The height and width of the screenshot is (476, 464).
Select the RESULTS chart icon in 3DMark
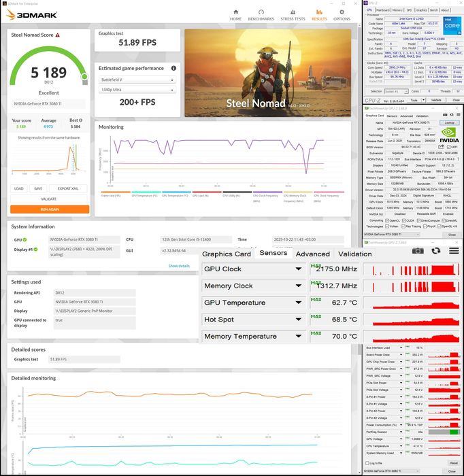tap(319, 12)
